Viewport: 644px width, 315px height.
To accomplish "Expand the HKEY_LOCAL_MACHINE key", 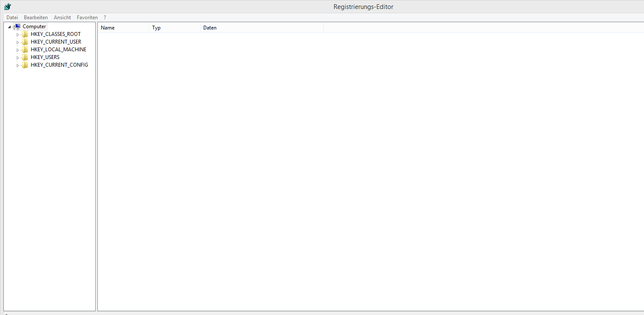I will [x=18, y=50].
